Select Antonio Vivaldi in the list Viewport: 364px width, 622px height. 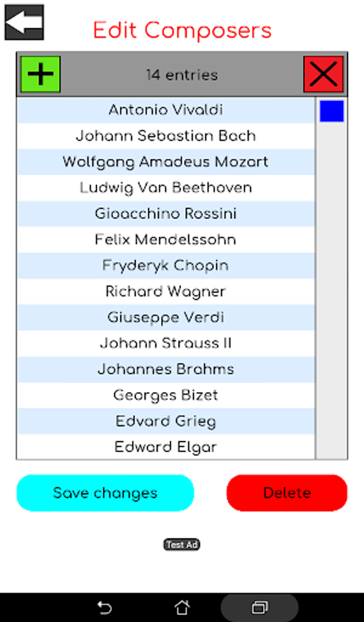[166, 110]
